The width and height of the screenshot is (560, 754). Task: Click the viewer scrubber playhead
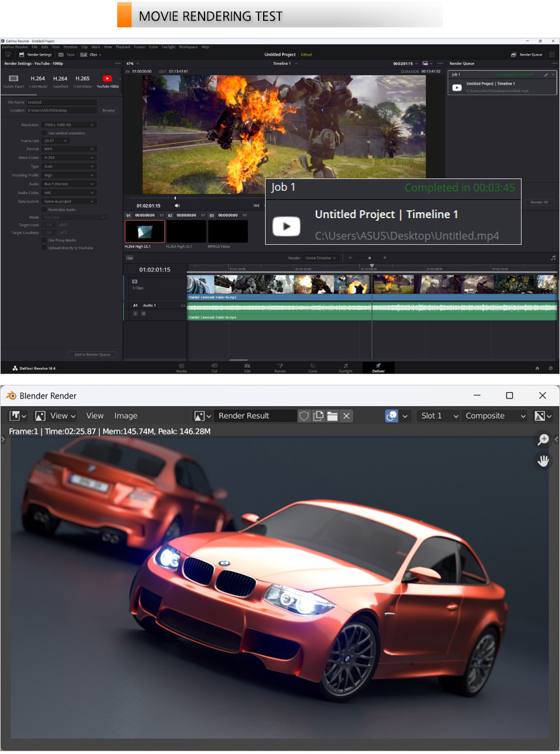tap(175, 198)
